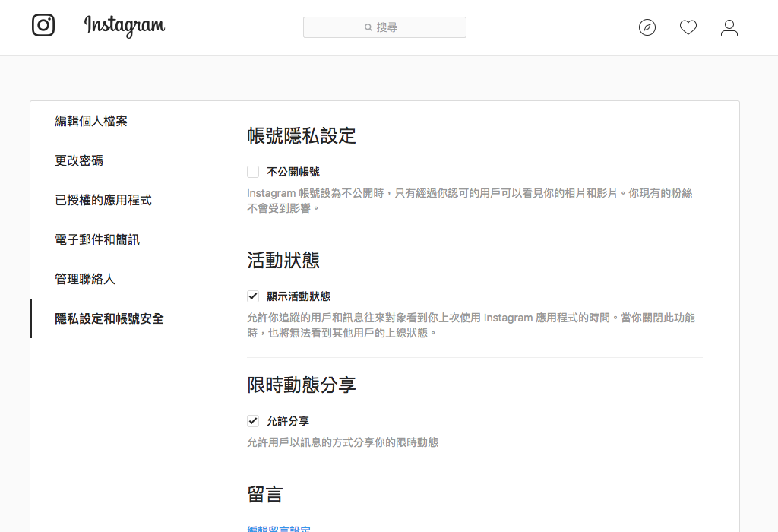The image size is (778, 532).
Task: Open the profile person icon
Action: coord(729,27)
